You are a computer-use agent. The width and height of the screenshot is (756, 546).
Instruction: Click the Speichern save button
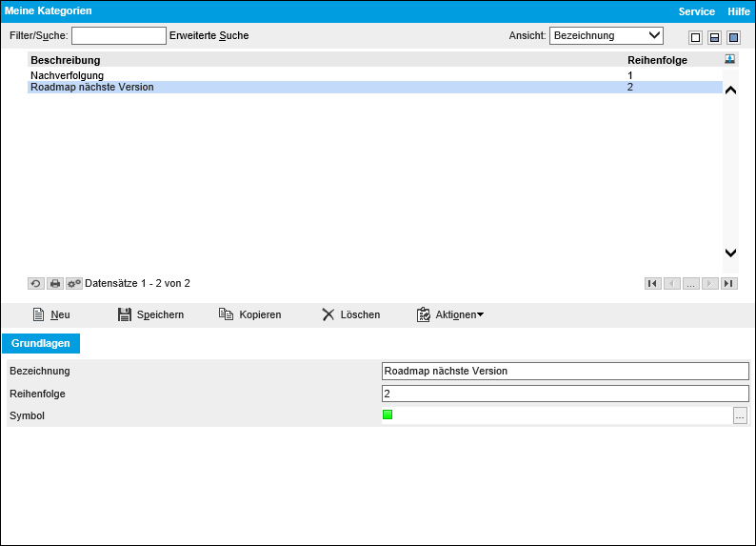pos(150,314)
